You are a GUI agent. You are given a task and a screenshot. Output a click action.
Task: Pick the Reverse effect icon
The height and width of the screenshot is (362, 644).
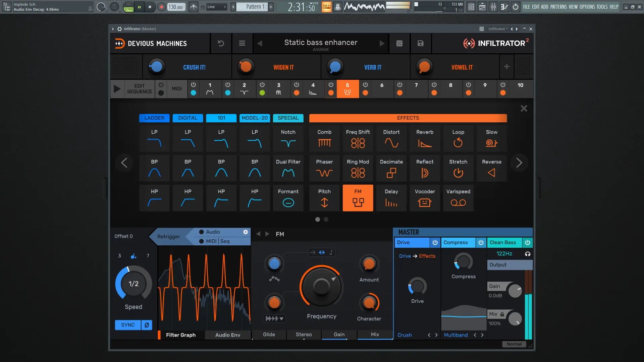[x=491, y=172]
